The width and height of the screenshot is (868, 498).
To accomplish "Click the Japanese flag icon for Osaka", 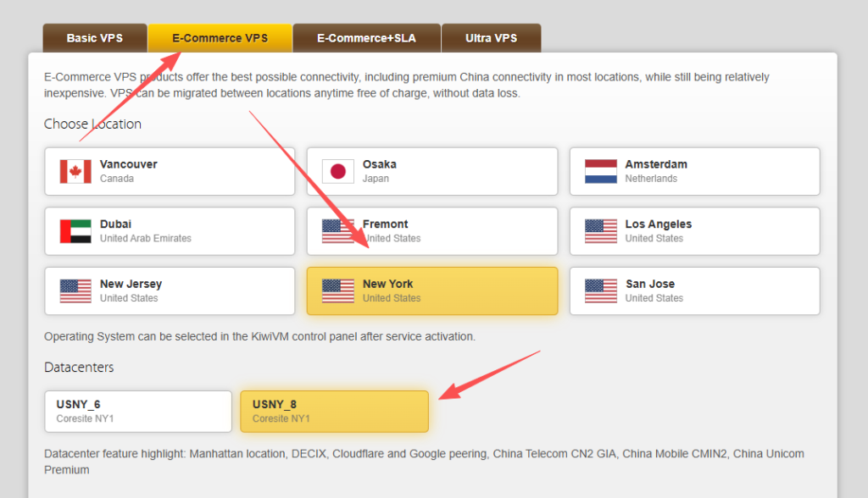I will [338, 171].
